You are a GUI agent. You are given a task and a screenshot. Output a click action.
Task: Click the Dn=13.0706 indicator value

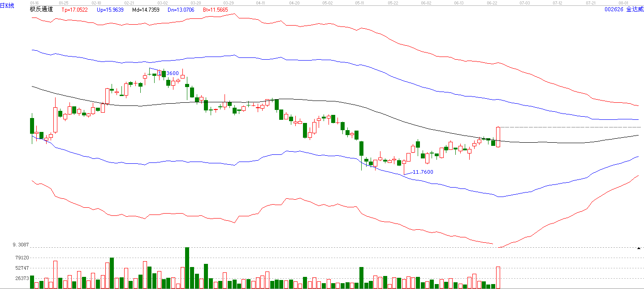coord(181,9)
